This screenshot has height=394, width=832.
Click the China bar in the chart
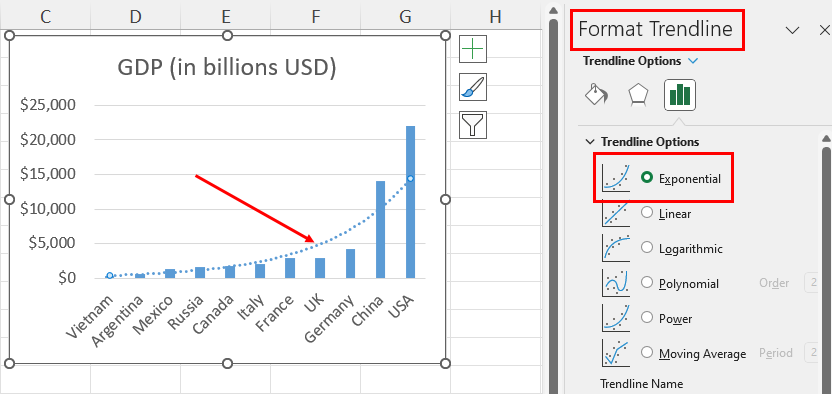pos(380,230)
